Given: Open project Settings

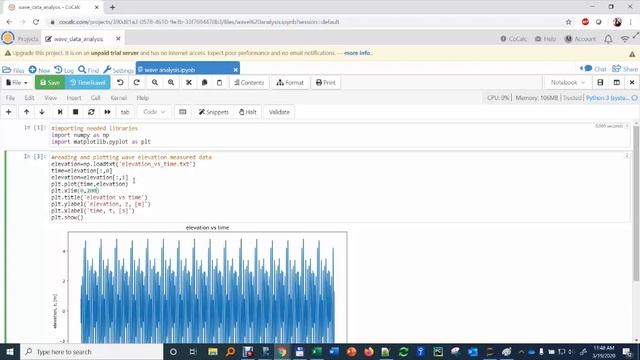Looking at the screenshot, I should (x=118, y=70).
